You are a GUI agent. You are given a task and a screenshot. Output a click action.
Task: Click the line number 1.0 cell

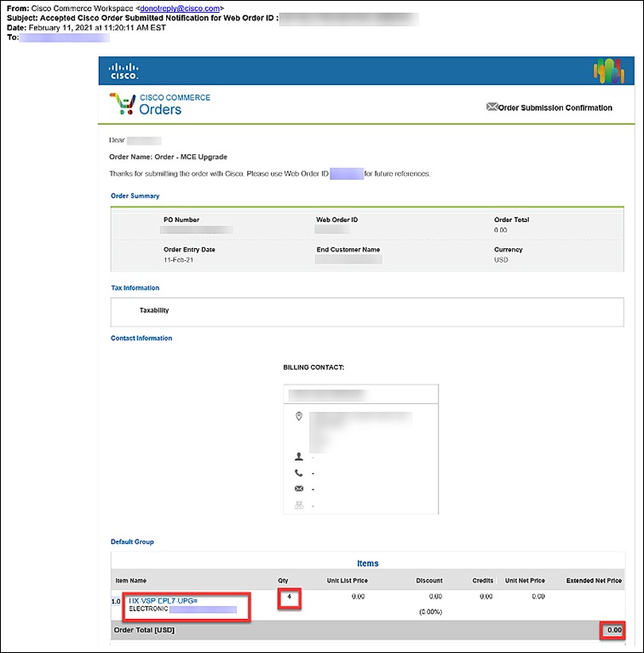click(x=116, y=601)
